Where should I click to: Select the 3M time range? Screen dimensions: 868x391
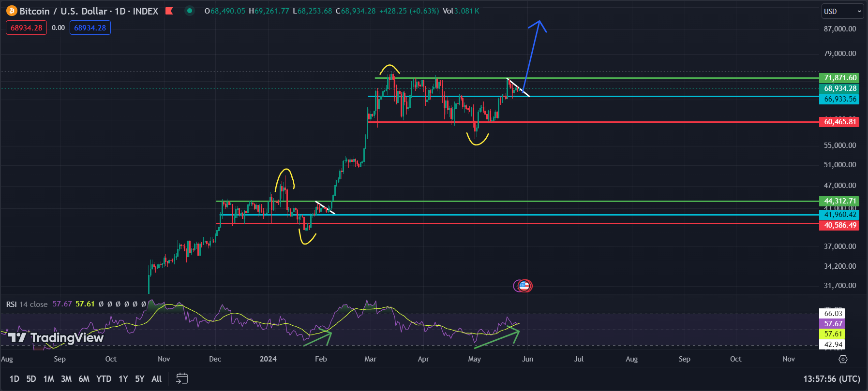tap(66, 379)
